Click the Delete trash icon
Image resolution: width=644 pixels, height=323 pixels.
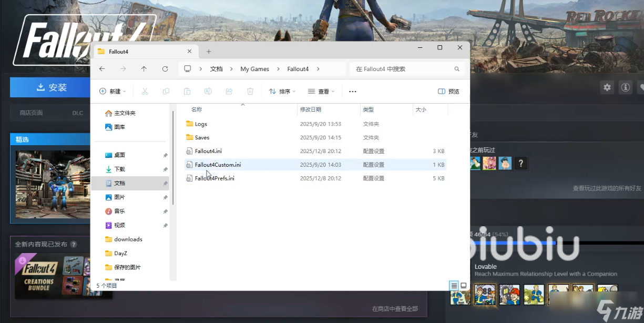click(250, 92)
